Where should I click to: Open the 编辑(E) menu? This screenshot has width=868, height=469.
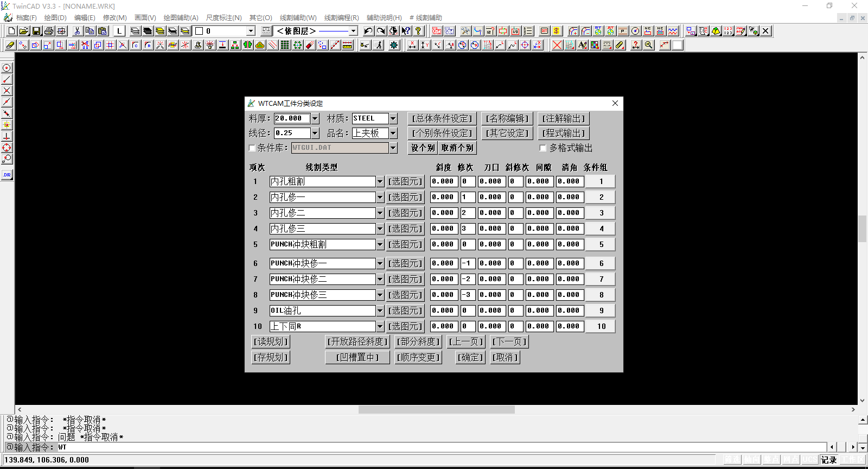tap(85, 18)
